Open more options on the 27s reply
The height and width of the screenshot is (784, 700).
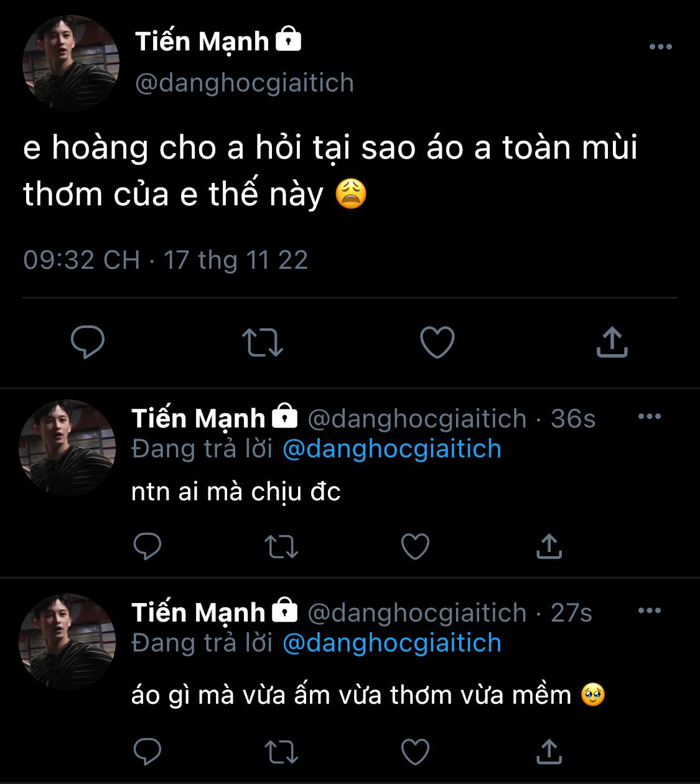click(650, 611)
